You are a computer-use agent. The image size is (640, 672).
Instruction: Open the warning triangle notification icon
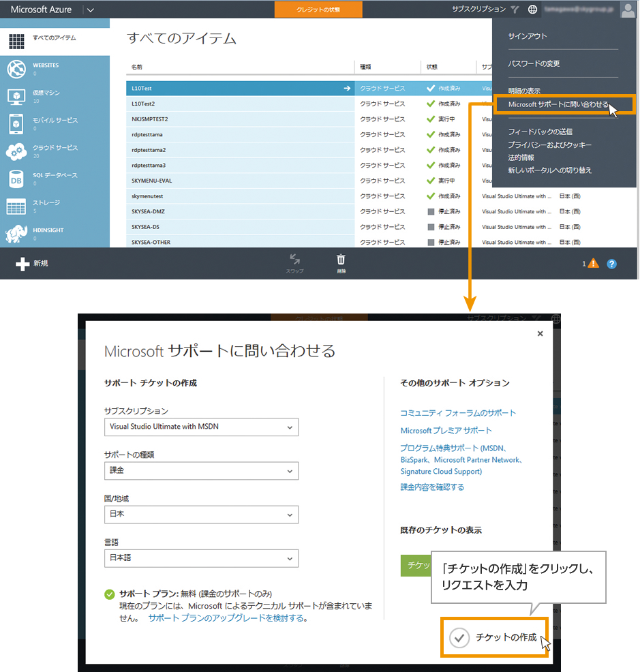tap(593, 264)
